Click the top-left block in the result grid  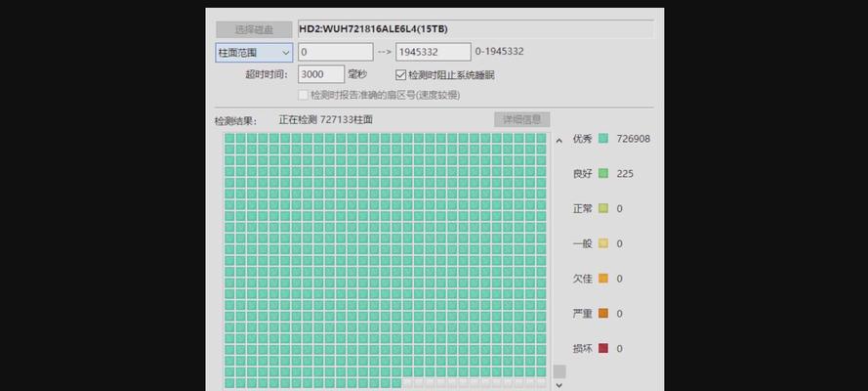229,139
